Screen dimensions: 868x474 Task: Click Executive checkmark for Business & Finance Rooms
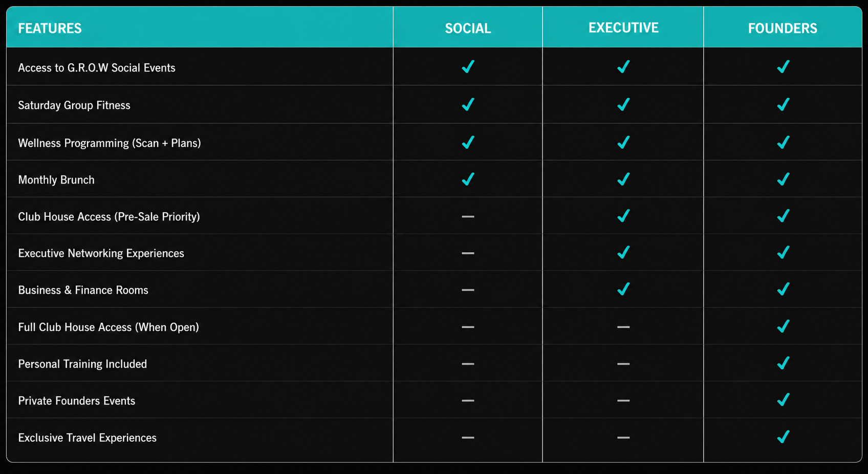(623, 289)
